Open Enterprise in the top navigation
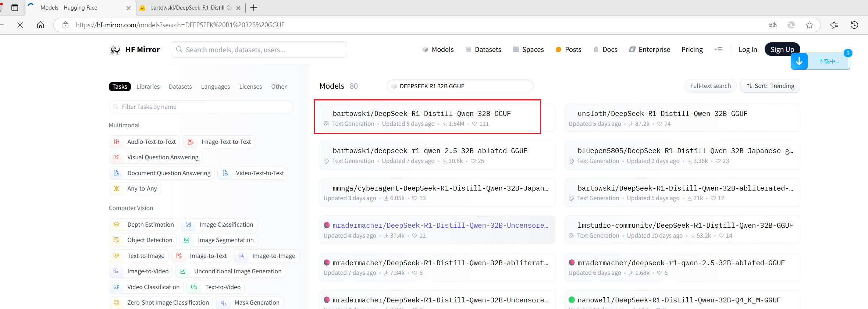The image size is (868, 309). click(x=650, y=50)
